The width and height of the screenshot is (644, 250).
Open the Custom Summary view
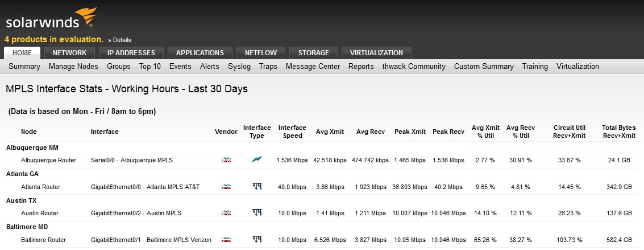(x=484, y=66)
